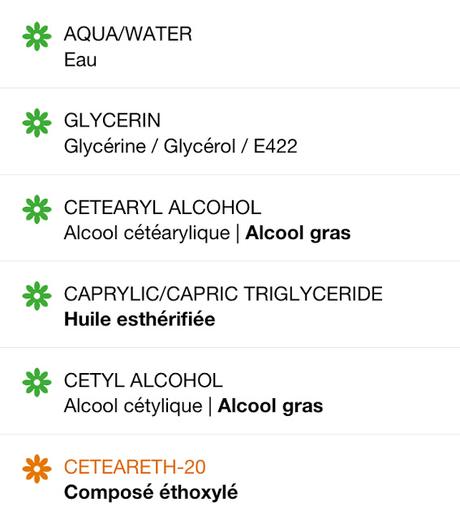Tap the 'Alcool cétylique' description text
Viewport: 460px width, 519px height.
tap(133, 406)
